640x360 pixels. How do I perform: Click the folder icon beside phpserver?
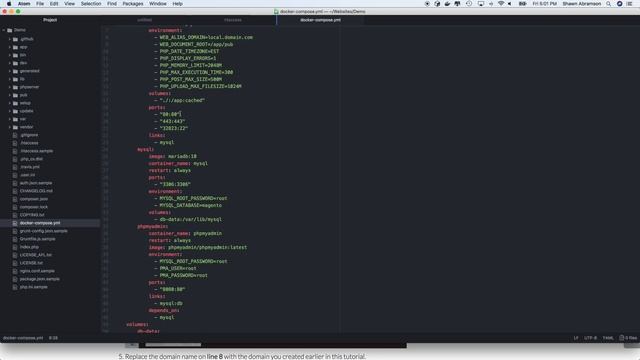click(16, 87)
